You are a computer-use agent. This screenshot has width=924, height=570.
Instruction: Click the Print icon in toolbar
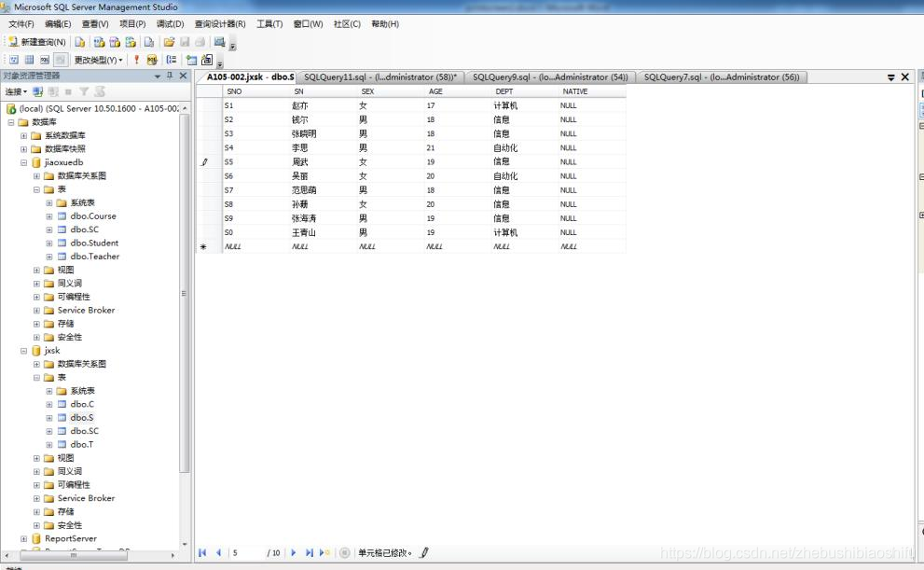coord(200,42)
